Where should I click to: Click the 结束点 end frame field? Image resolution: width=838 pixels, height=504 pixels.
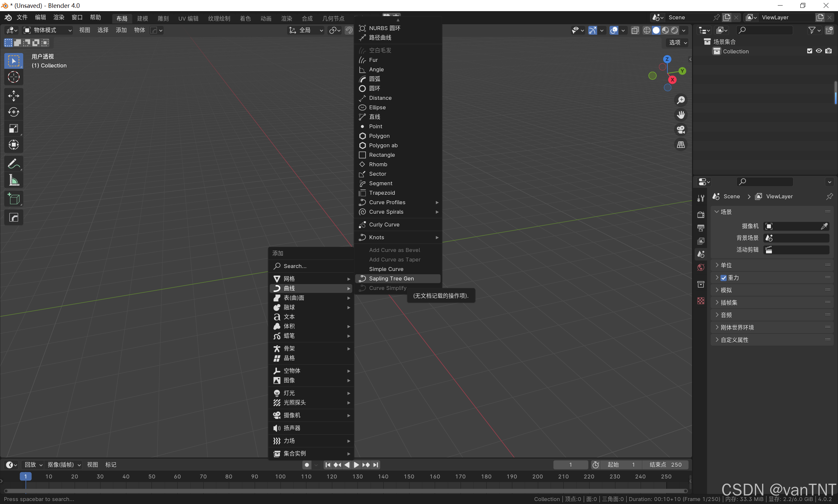click(x=665, y=465)
